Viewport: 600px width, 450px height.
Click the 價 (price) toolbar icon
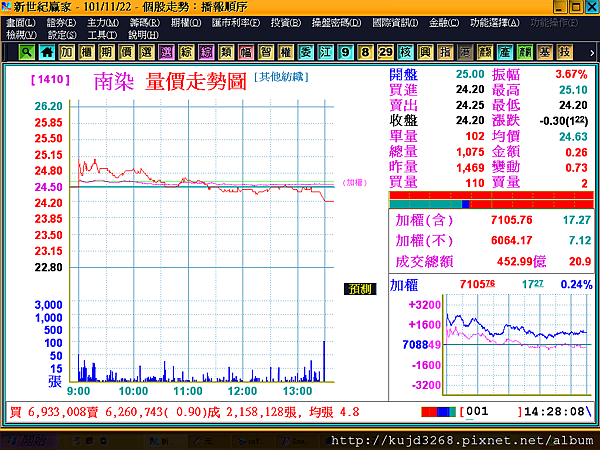126,52
